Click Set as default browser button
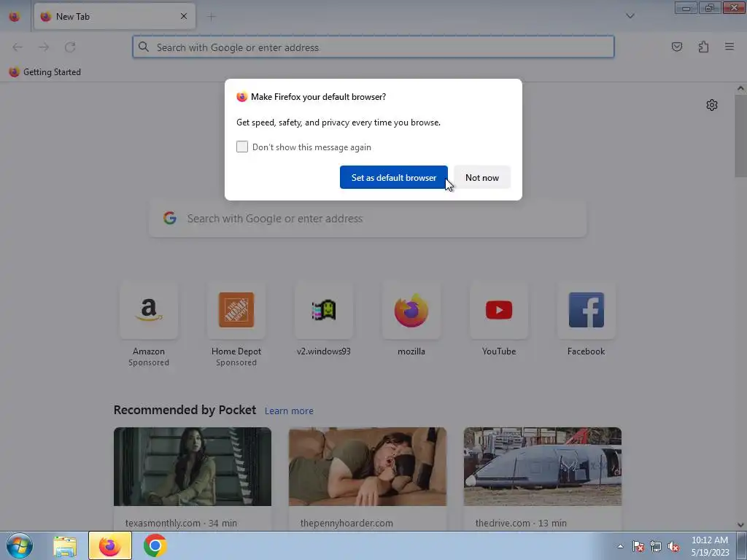 click(x=393, y=177)
